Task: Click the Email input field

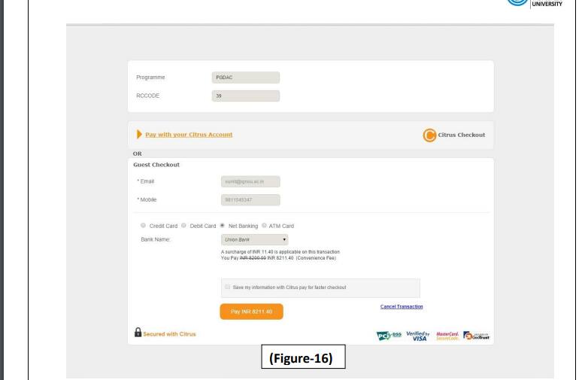Action: (246, 181)
